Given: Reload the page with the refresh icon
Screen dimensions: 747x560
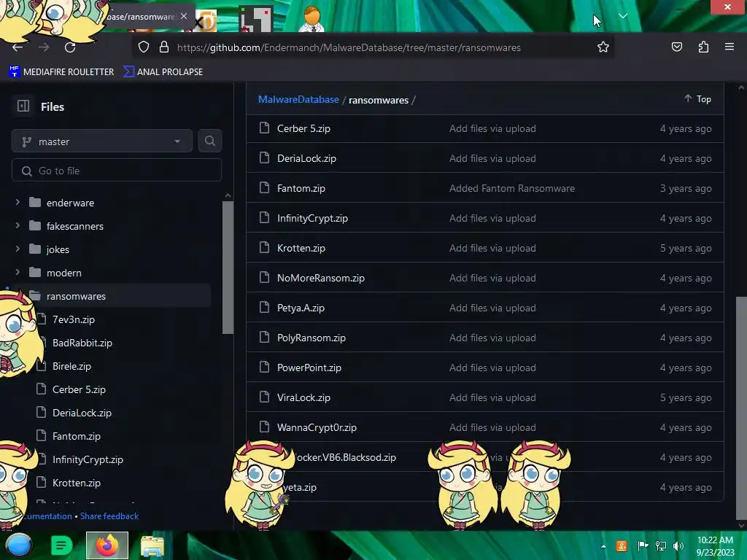Looking at the screenshot, I should (70, 47).
